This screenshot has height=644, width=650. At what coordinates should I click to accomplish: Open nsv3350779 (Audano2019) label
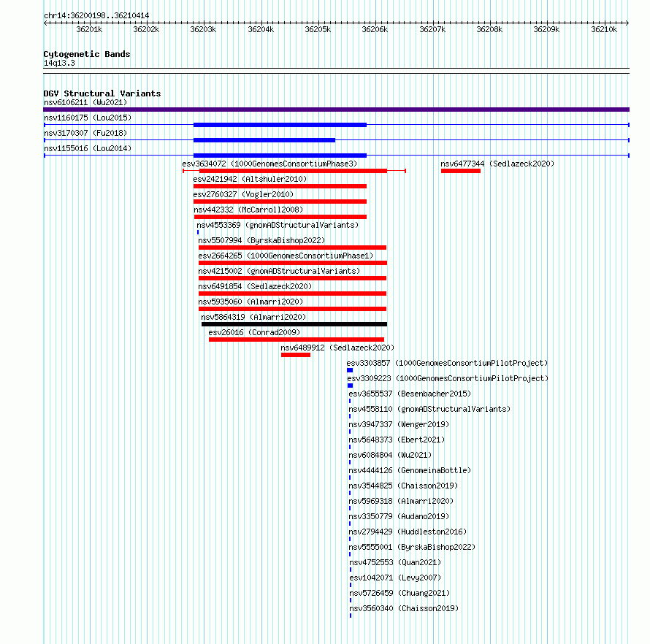click(x=399, y=516)
